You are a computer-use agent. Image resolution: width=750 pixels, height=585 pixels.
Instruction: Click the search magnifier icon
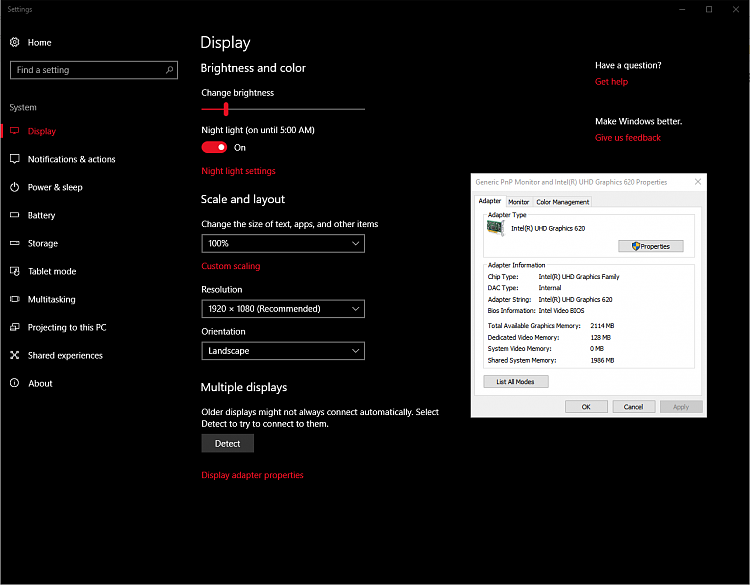(x=169, y=70)
